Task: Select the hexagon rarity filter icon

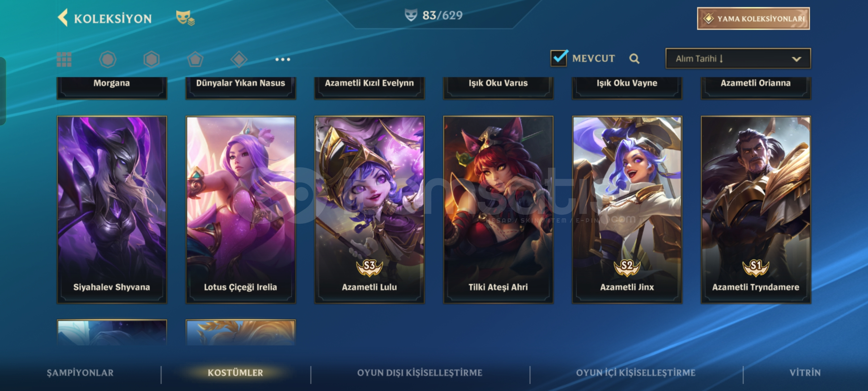Action: click(x=151, y=59)
